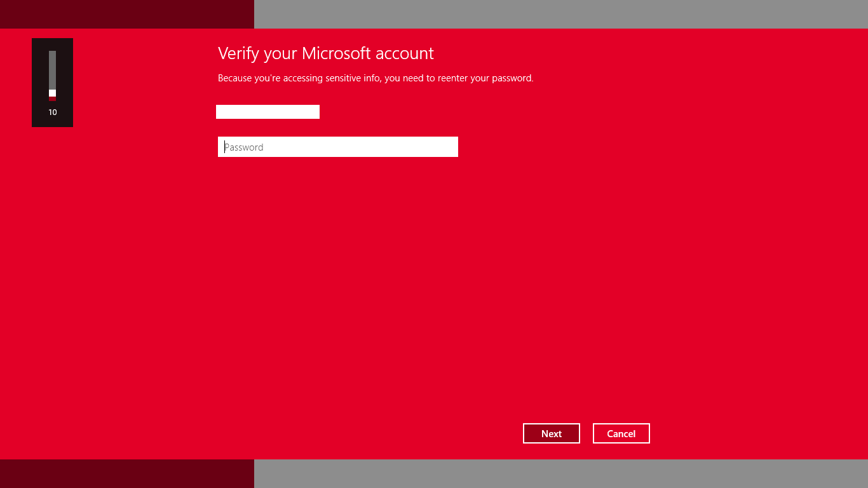Click the volume slider bar
868x488 pixels.
pyautogui.click(x=52, y=76)
